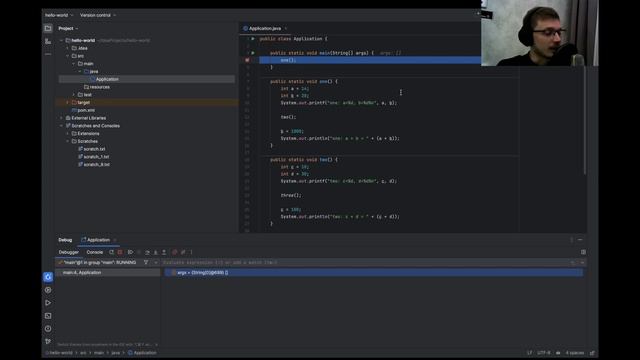Click the LF line separator in status bar
The width and height of the screenshot is (640, 360).
[x=529, y=353]
